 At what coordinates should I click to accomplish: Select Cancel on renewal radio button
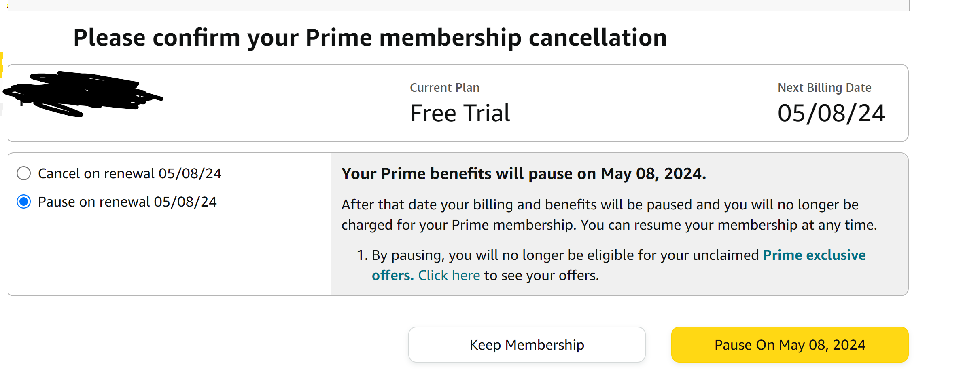click(x=24, y=173)
